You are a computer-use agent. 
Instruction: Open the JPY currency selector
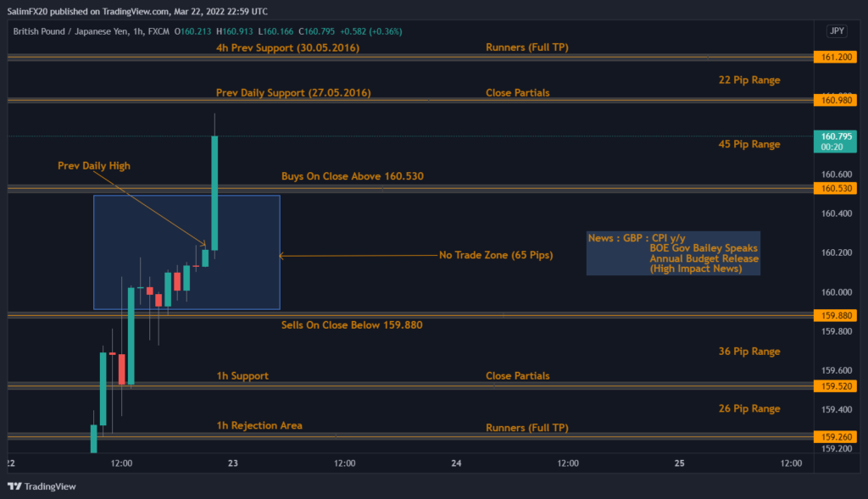click(x=836, y=31)
